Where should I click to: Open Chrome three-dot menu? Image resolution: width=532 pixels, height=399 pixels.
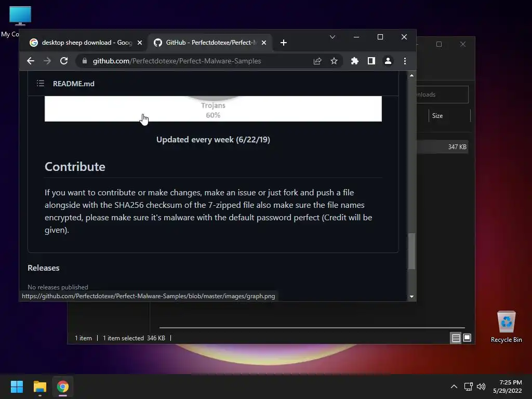pos(405,61)
